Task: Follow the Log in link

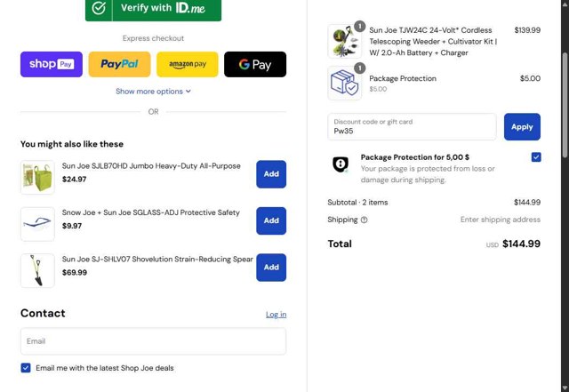Action: coord(276,315)
